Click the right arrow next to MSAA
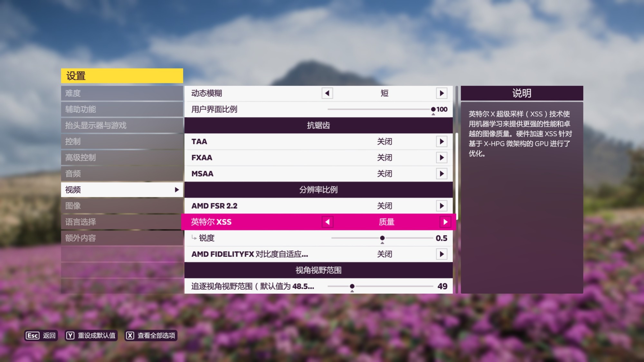 point(441,174)
